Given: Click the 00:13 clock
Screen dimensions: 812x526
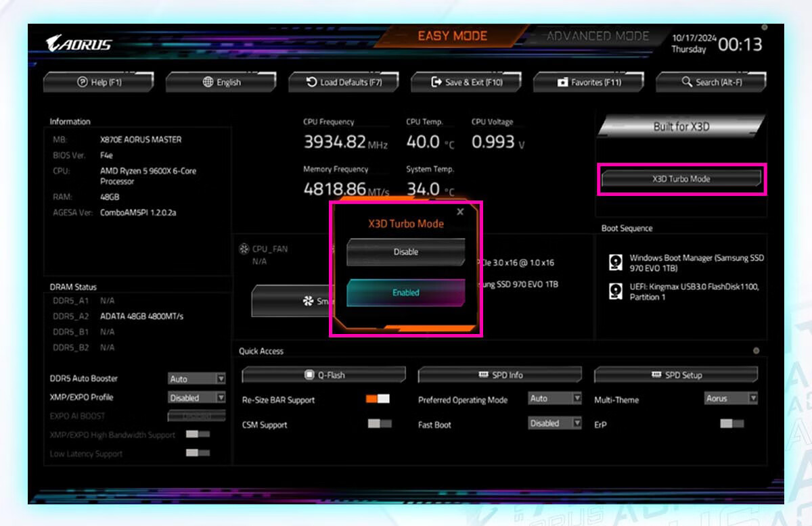Looking at the screenshot, I should click(x=740, y=45).
